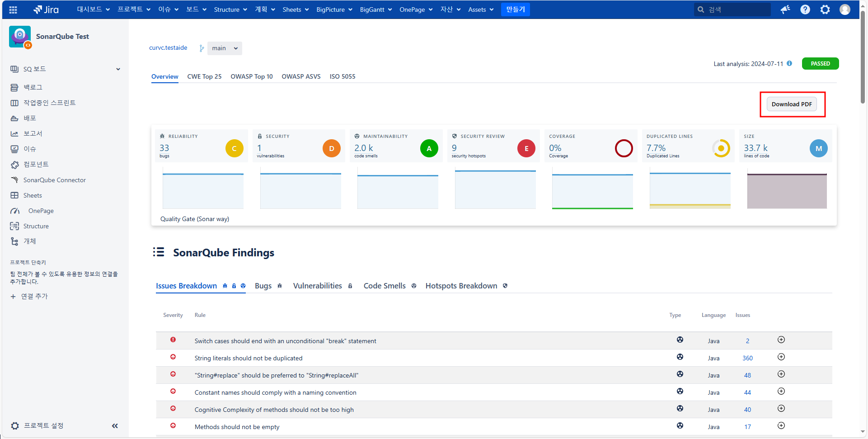Click the PASSED quality gate badge
This screenshot has width=868, height=439.
820,64
